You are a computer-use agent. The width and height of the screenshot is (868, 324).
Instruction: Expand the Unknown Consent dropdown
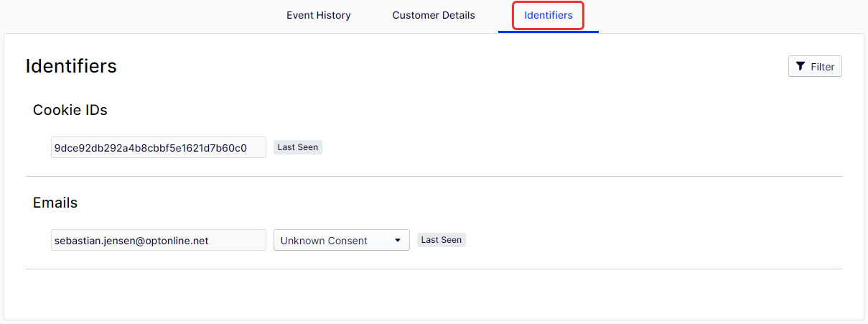pos(342,240)
